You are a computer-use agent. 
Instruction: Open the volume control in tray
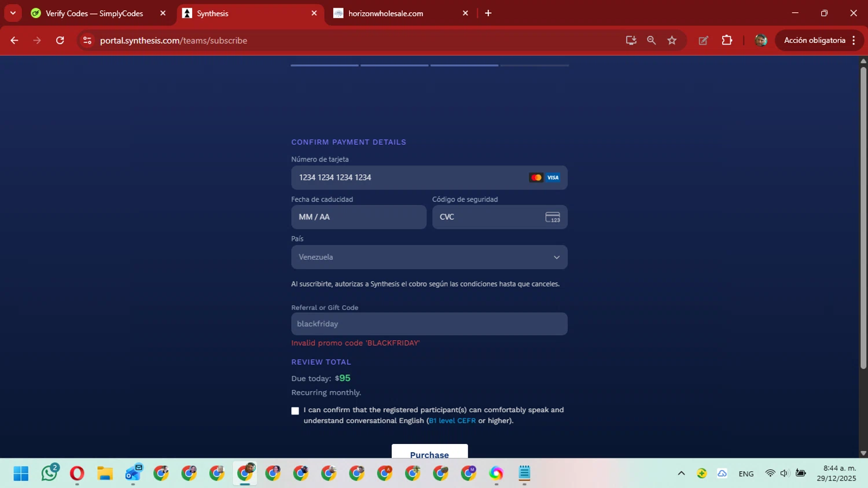[784, 474]
